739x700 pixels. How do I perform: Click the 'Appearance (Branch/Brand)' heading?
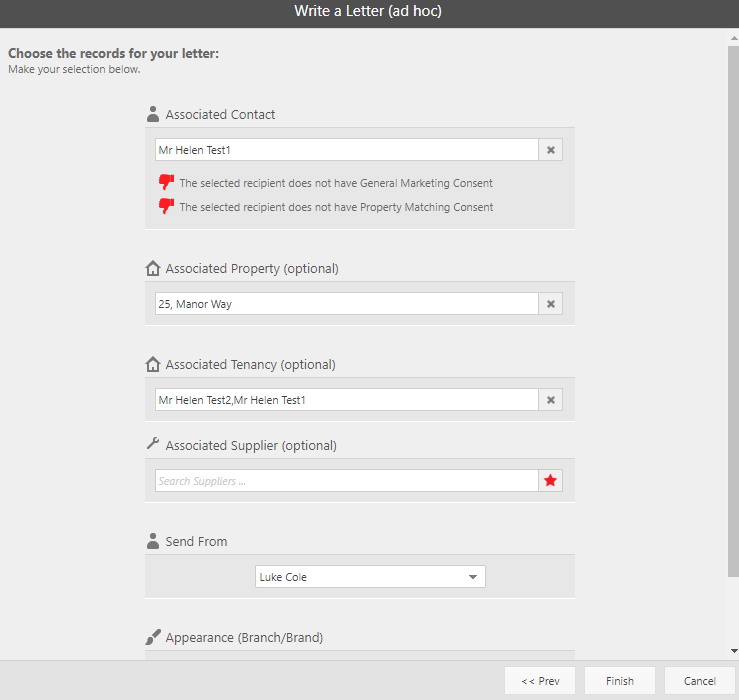[x=244, y=638]
